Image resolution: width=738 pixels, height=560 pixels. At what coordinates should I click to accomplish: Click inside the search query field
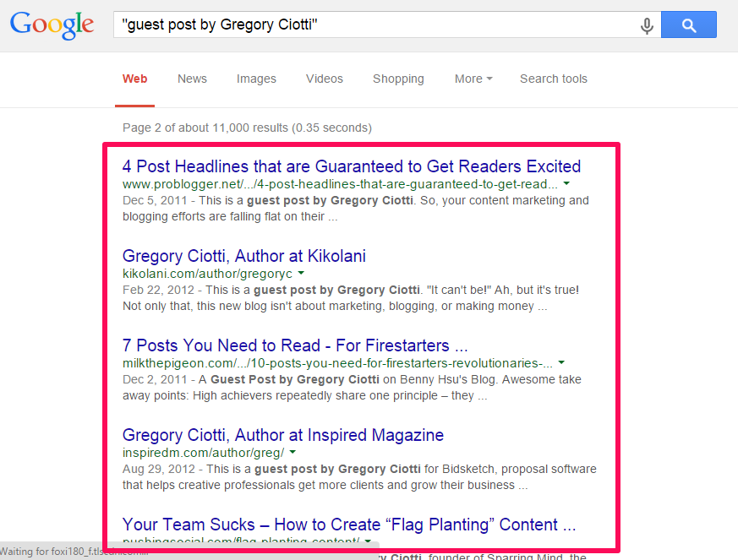372,25
